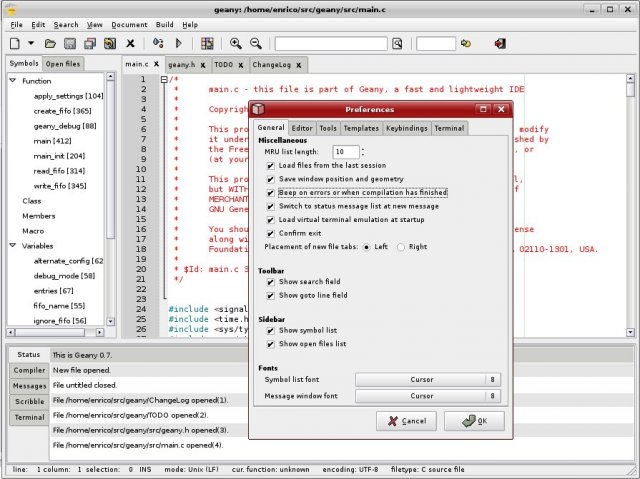Adjust MRU list length spinner arrows

point(362,152)
